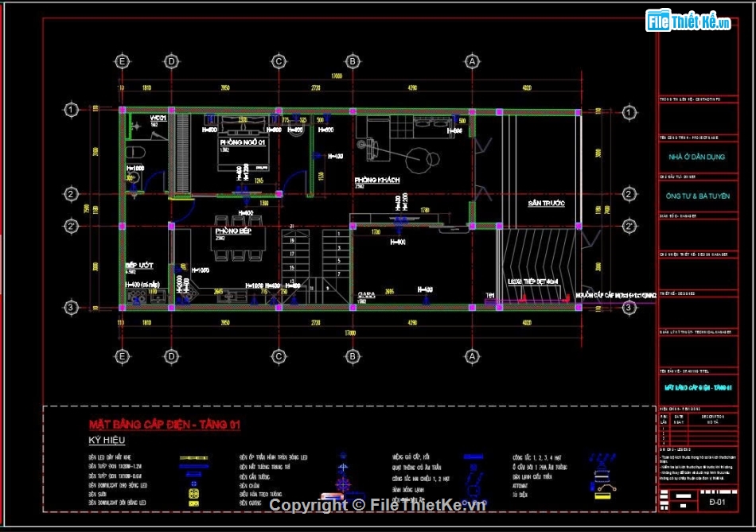Click the KÝ HIỆU legend heading
Viewport: 756px width, 532px height.
coord(107,440)
